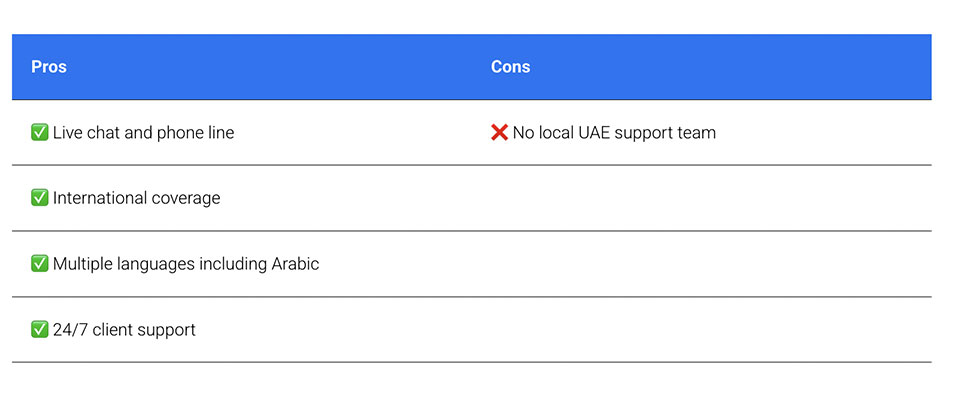Click the red X beside No local UAE
The width and height of the screenshot is (976, 411).
point(500,132)
